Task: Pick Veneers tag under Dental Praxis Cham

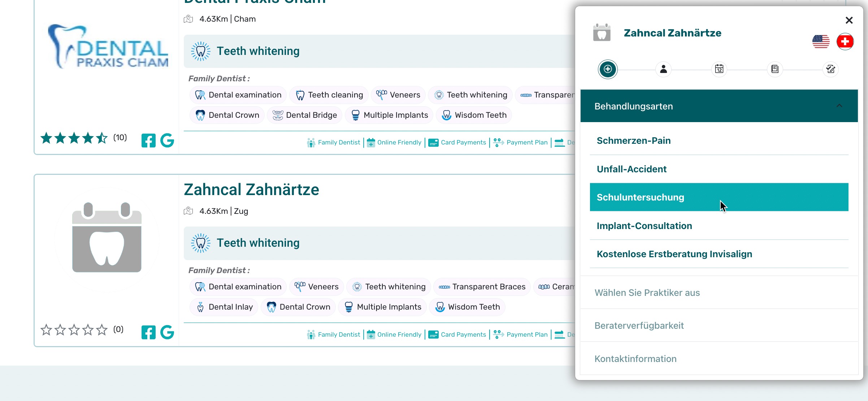Action: coord(398,95)
